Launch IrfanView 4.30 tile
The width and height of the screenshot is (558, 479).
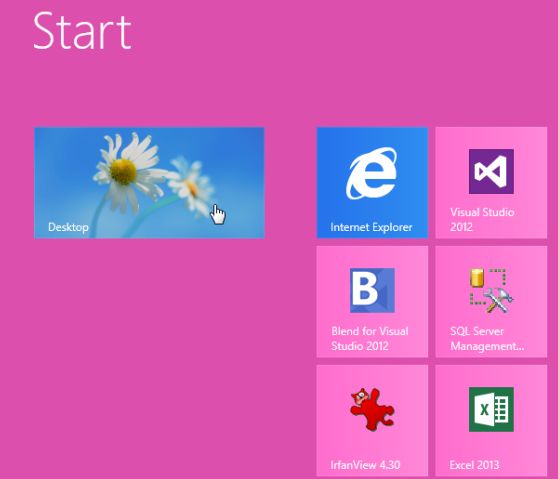[x=372, y=420]
